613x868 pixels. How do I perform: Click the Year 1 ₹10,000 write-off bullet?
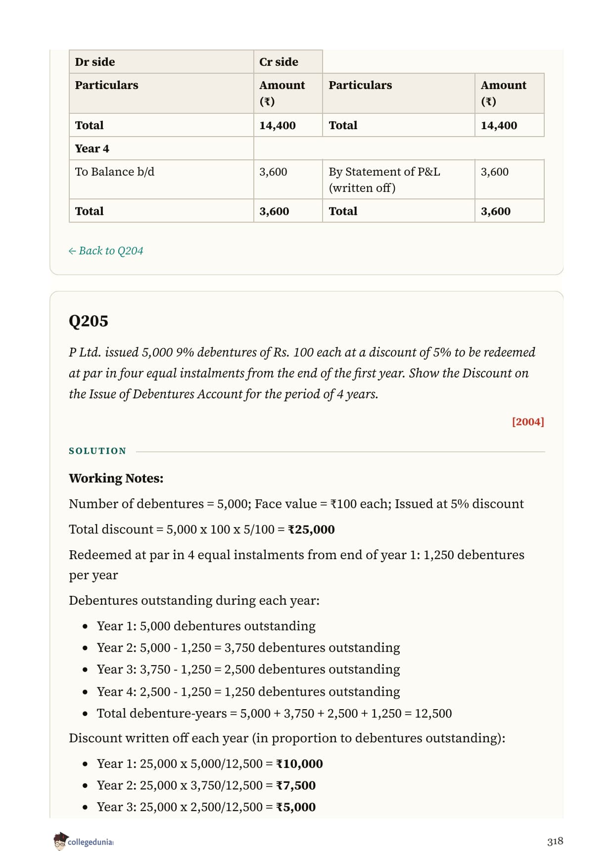tap(210, 764)
